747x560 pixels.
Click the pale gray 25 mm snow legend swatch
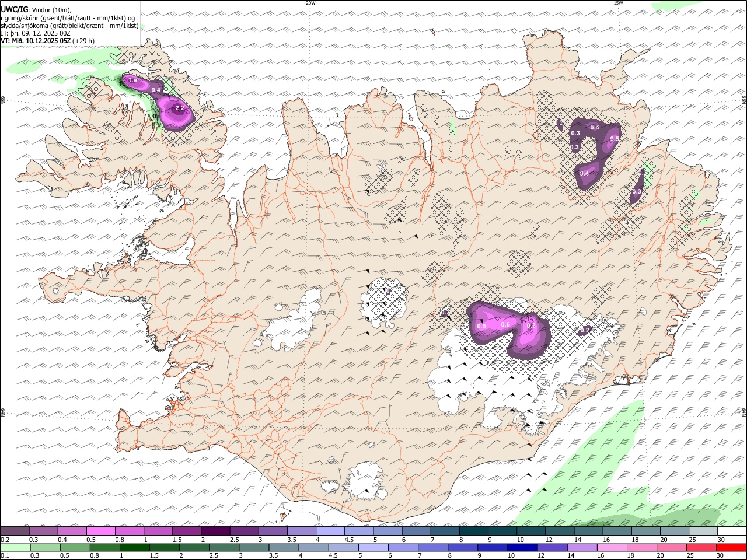coord(703,531)
